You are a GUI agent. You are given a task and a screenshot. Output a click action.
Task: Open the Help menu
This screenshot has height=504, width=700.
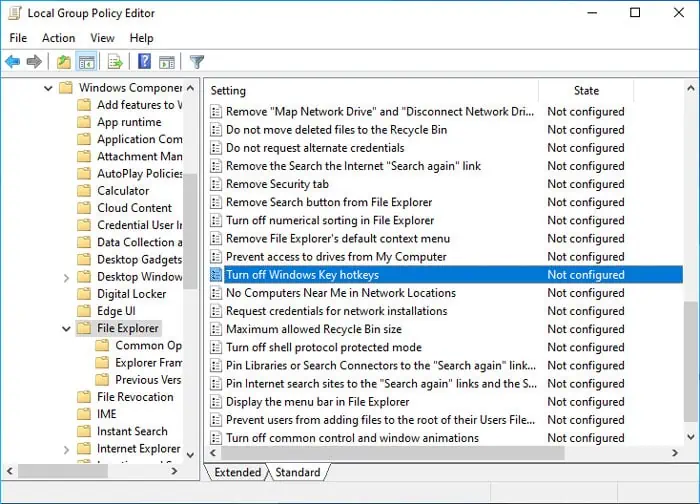point(142,38)
